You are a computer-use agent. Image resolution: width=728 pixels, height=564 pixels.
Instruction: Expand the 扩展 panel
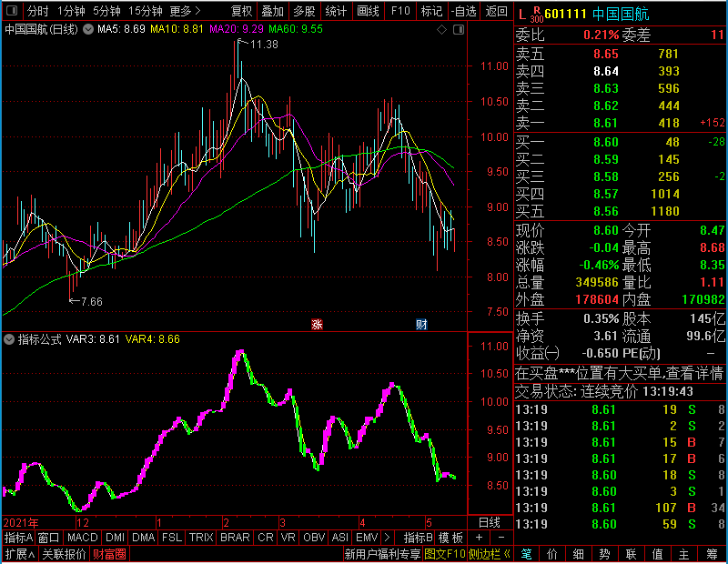pyautogui.click(x=20, y=554)
